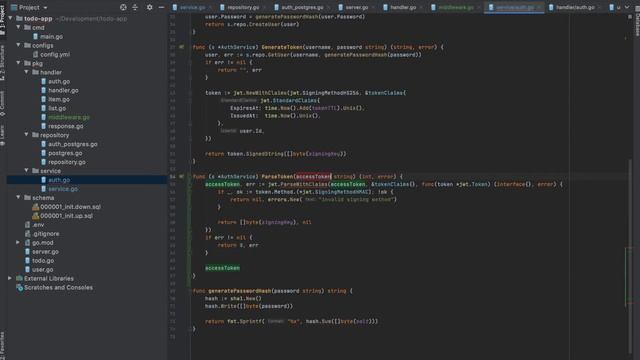
Task: Click the locate/select opened file icon in Project panel
Action: click(x=123, y=7)
